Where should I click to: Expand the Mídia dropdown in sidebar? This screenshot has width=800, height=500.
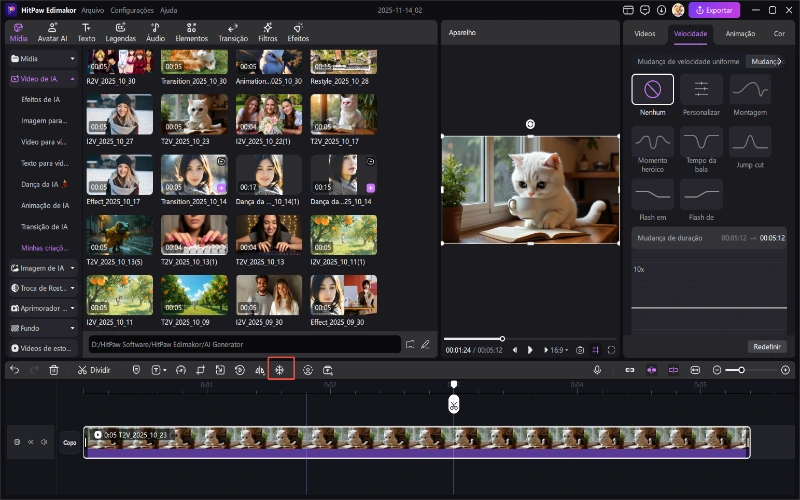(x=73, y=58)
